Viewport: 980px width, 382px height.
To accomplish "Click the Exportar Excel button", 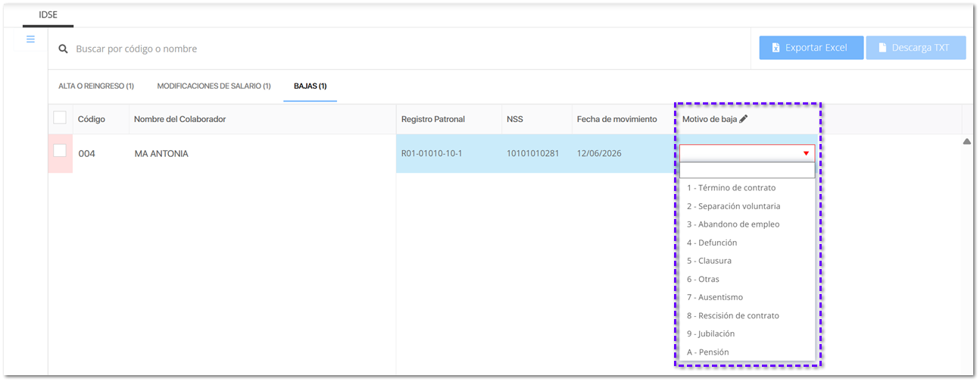I will point(811,48).
